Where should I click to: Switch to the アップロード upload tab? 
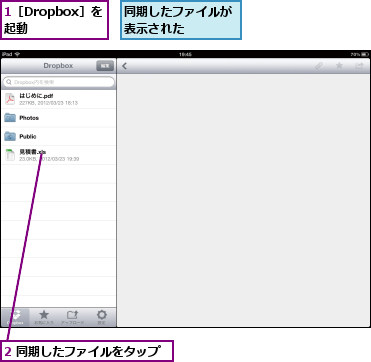point(73,317)
